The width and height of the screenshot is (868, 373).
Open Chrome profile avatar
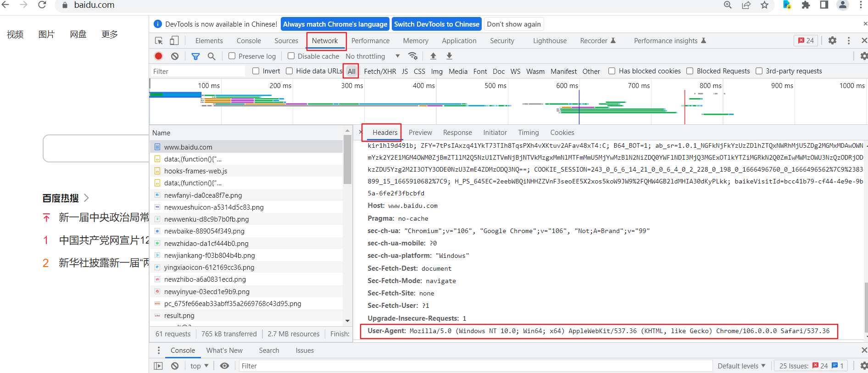[843, 5]
